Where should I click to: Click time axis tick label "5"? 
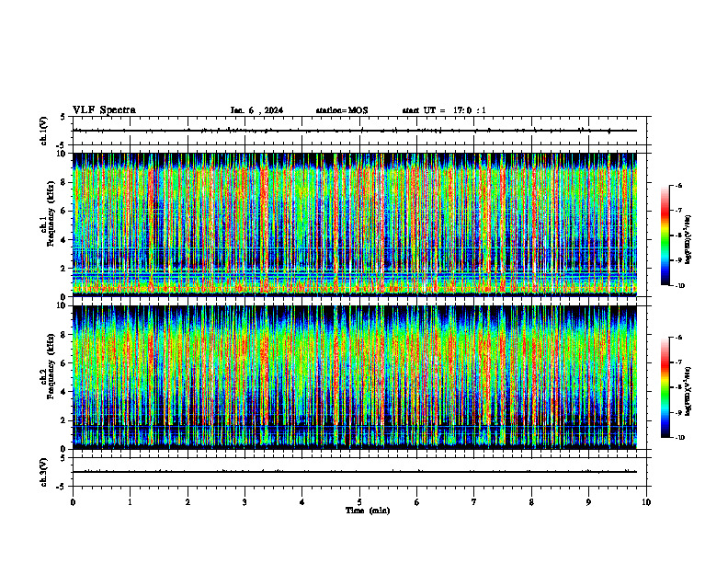point(359,502)
